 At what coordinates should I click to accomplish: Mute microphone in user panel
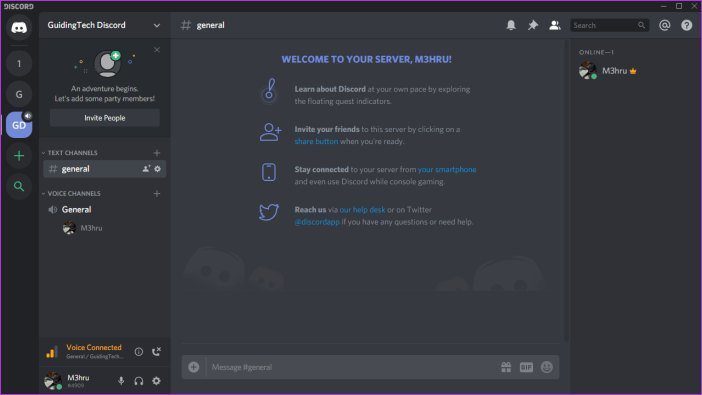pyautogui.click(x=121, y=381)
